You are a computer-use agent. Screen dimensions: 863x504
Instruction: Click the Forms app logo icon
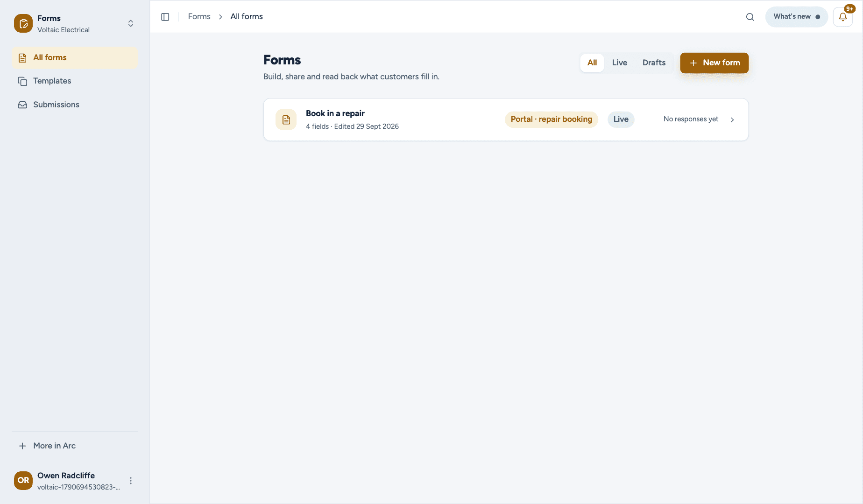(x=23, y=23)
